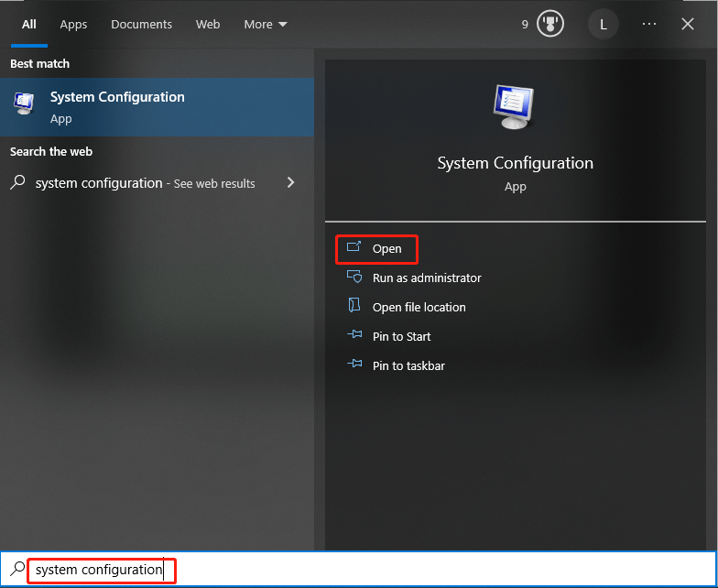Screen dimensions: 718x588
Task: Expand the More filter dropdown
Action: coord(266,24)
